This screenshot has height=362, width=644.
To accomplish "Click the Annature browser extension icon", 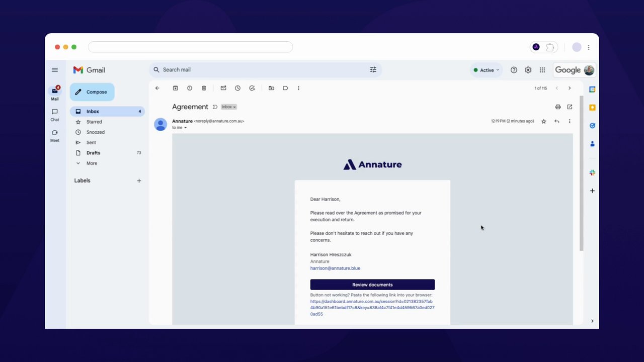I will [x=536, y=47].
